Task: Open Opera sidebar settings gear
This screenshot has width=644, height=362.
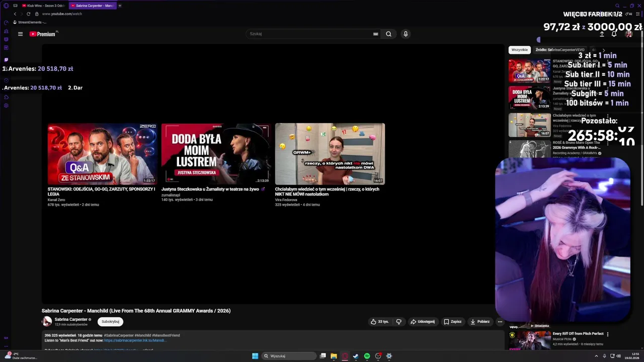Action: tap(6, 106)
